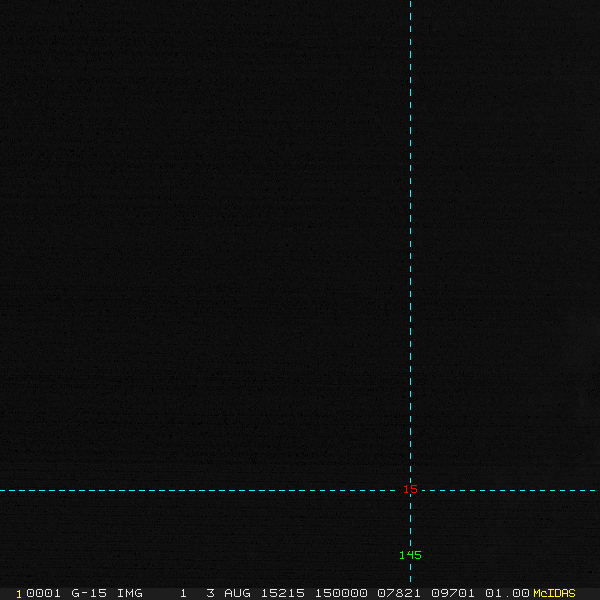Click the 09701 element value
Screen dimensions: 600x600
tap(453, 593)
